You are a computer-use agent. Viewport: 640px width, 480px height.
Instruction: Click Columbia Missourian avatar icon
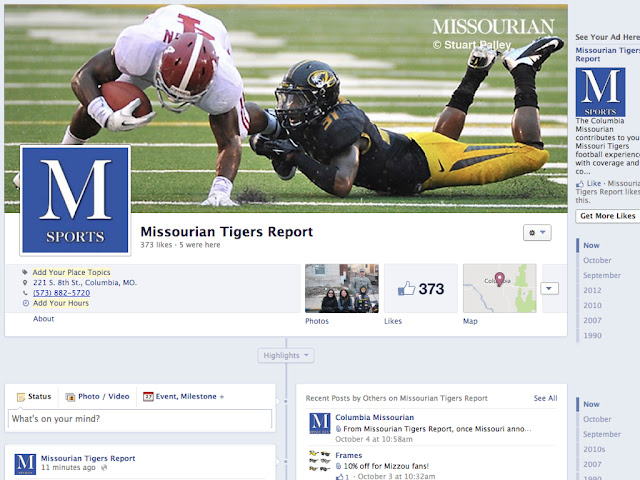(320, 423)
